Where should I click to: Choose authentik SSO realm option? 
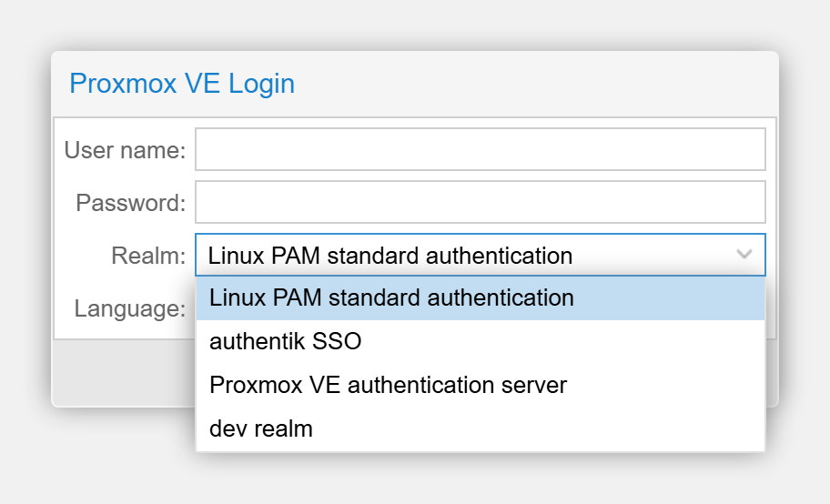481,341
